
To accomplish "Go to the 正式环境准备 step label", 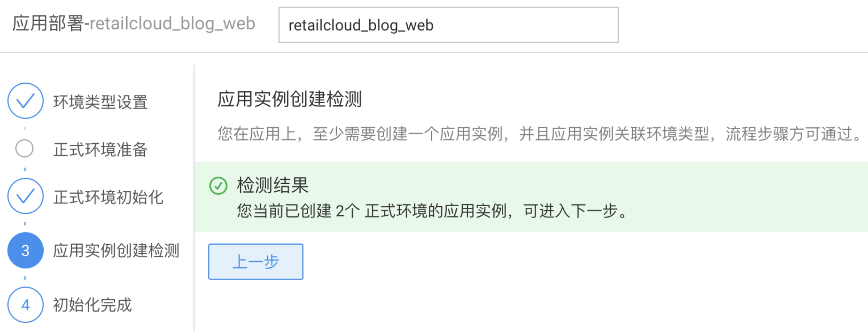I will tap(100, 150).
